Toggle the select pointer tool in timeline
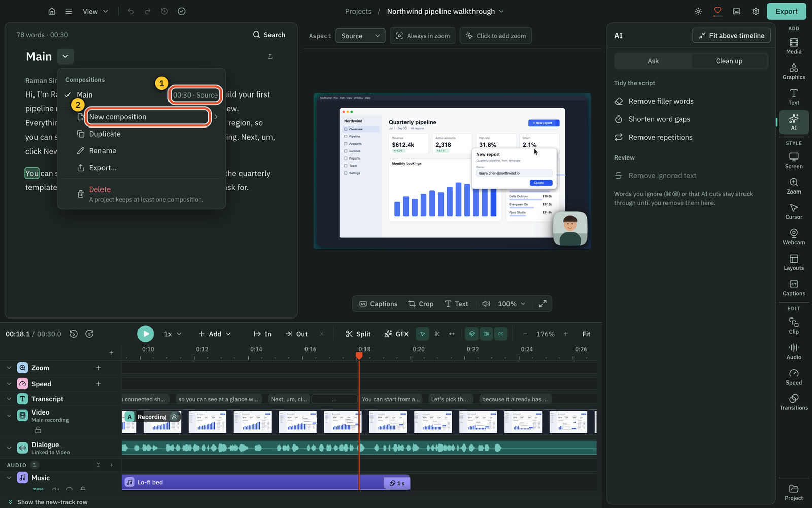The height and width of the screenshot is (508, 812). [422, 334]
